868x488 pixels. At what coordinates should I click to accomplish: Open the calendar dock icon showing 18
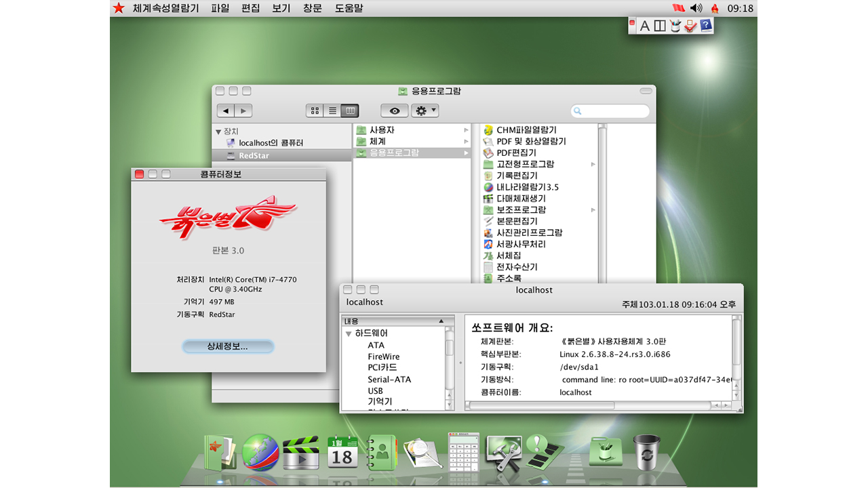click(x=341, y=452)
